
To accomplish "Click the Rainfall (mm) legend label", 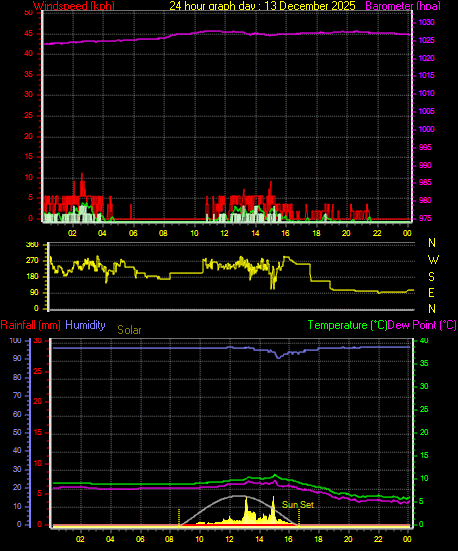I will [x=31, y=325].
